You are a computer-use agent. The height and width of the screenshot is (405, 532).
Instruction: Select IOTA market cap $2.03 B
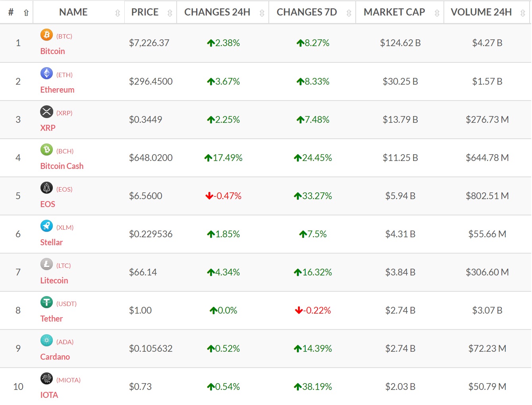point(400,387)
